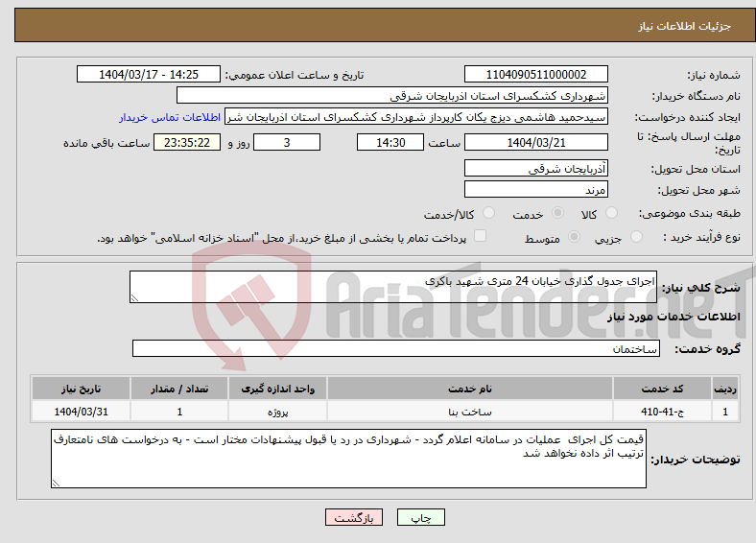Click the quantity cell showing 1

pyautogui.click(x=179, y=412)
